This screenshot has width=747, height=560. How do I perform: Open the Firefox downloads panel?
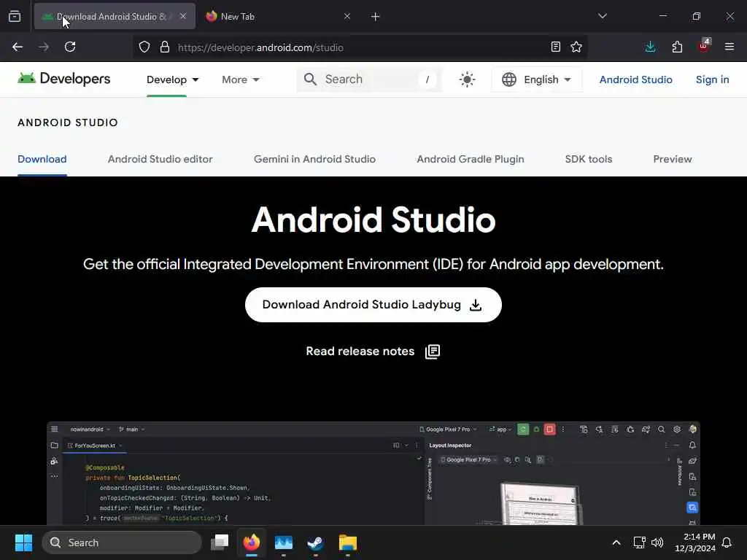pos(650,47)
